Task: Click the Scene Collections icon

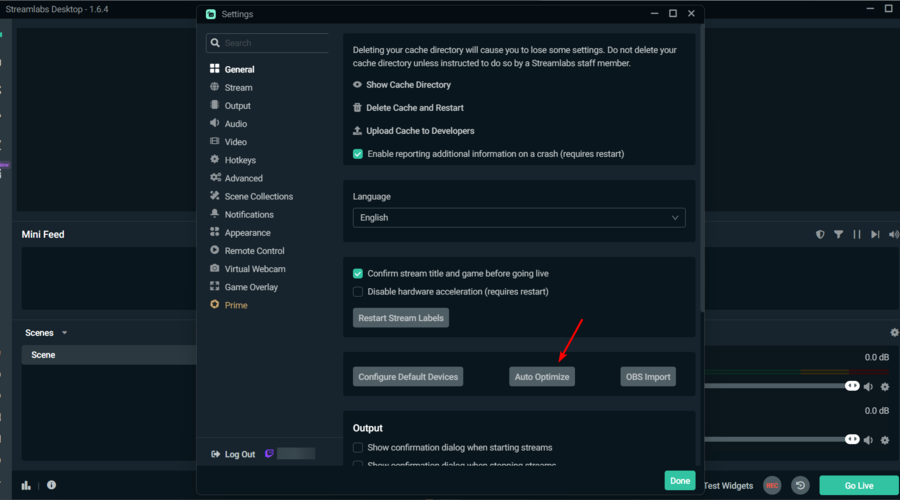Action: point(215,195)
